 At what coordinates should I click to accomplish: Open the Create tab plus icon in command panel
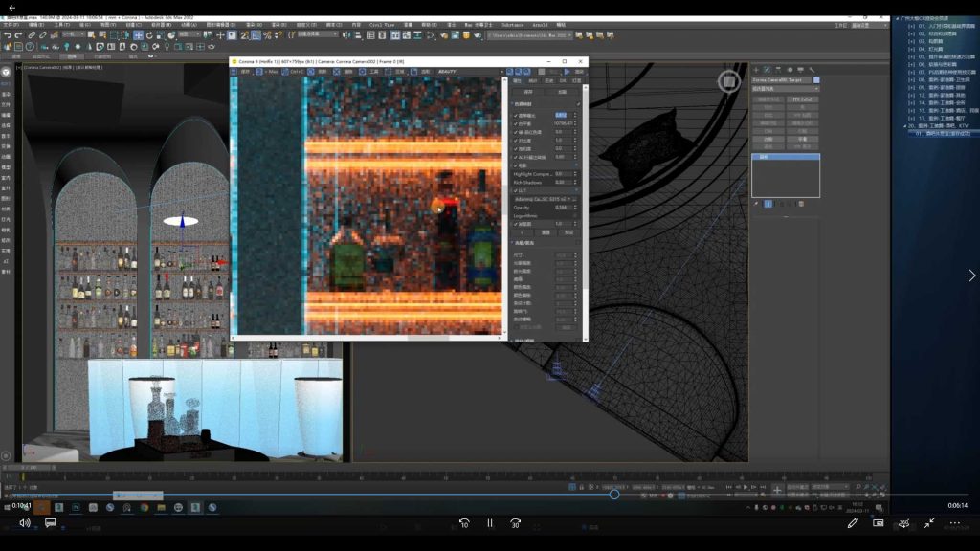click(756, 70)
